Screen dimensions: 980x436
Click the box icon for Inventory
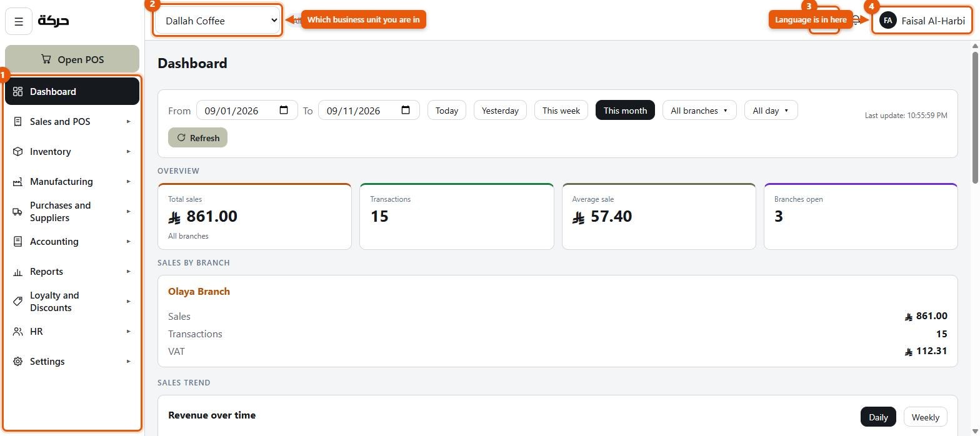pyautogui.click(x=17, y=152)
